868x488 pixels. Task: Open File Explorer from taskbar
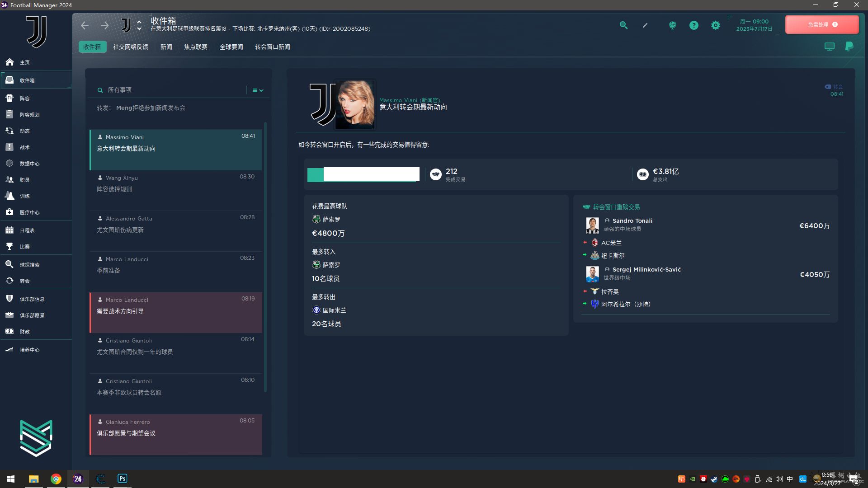(x=33, y=479)
